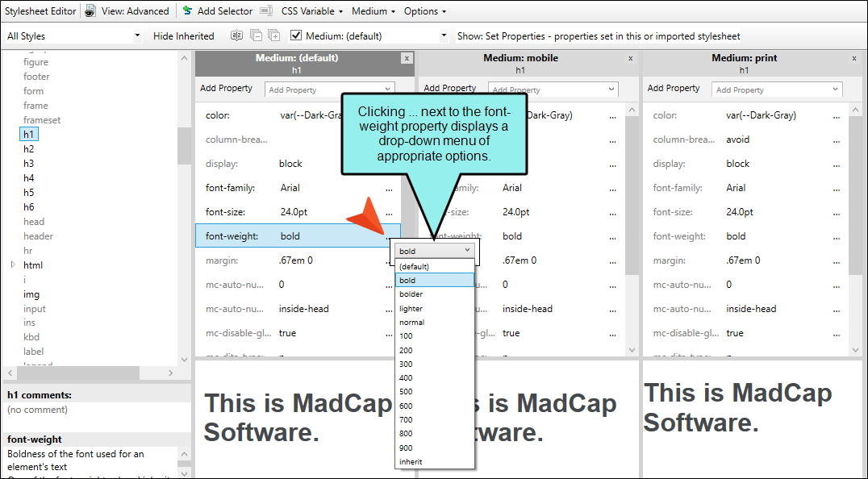Open Add Property combo in default medium
Image resolution: width=868 pixels, height=479 pixels.
point(330,90)
